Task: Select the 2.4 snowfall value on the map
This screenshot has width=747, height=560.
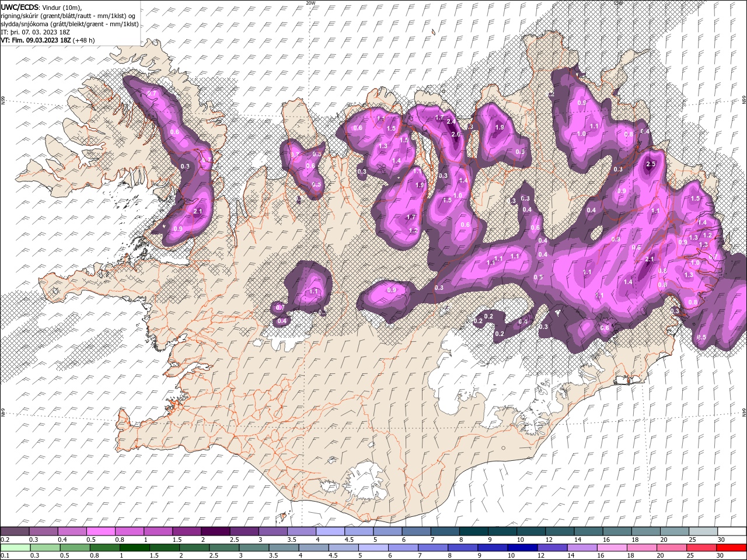Action: coord(451,121)
